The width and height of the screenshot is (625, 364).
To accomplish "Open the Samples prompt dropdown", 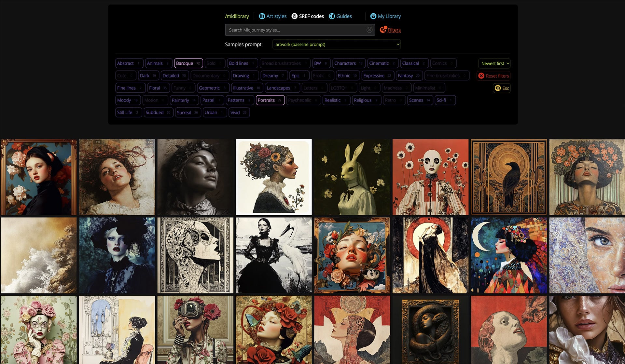I will pos(336,45).
